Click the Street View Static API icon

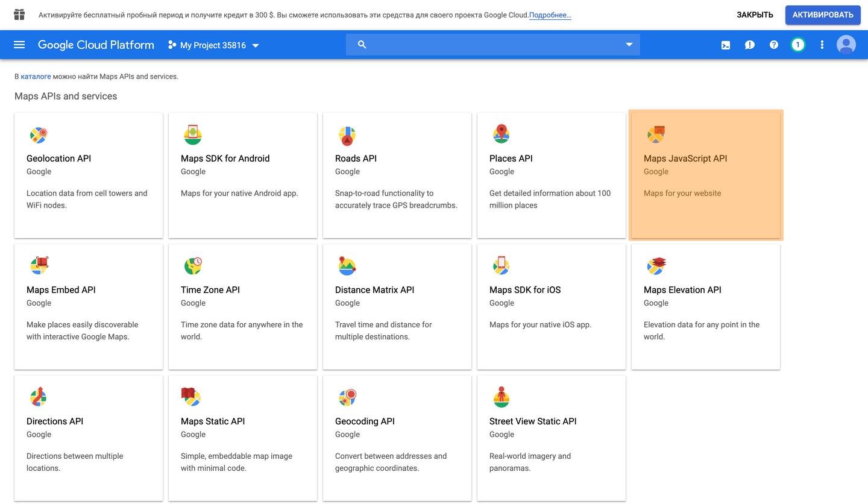(x=502, y=397)
